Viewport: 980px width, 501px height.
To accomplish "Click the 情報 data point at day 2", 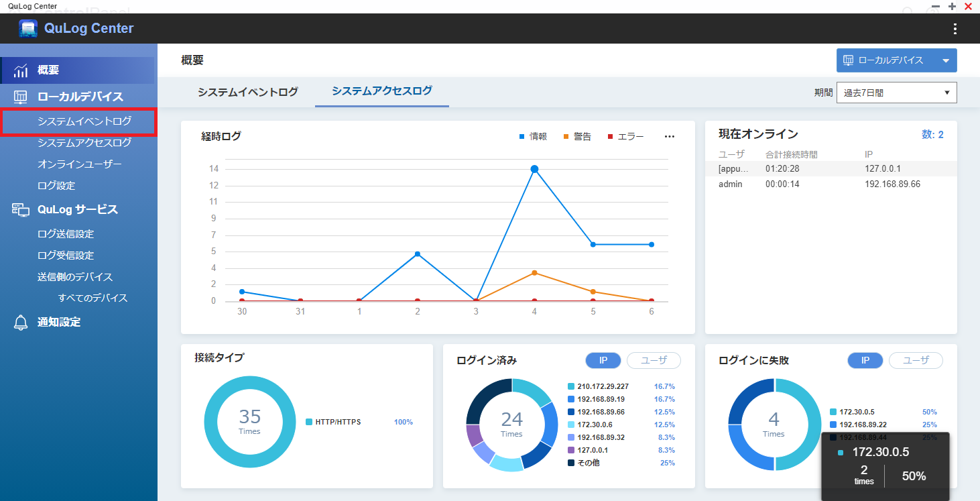I will click(x=418, y=254).
